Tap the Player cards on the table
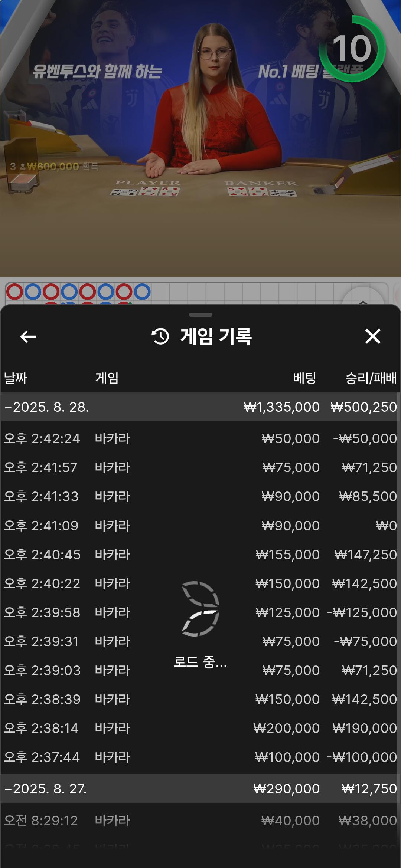The width and height of the screenshot is (401, 868). (146, 191)
